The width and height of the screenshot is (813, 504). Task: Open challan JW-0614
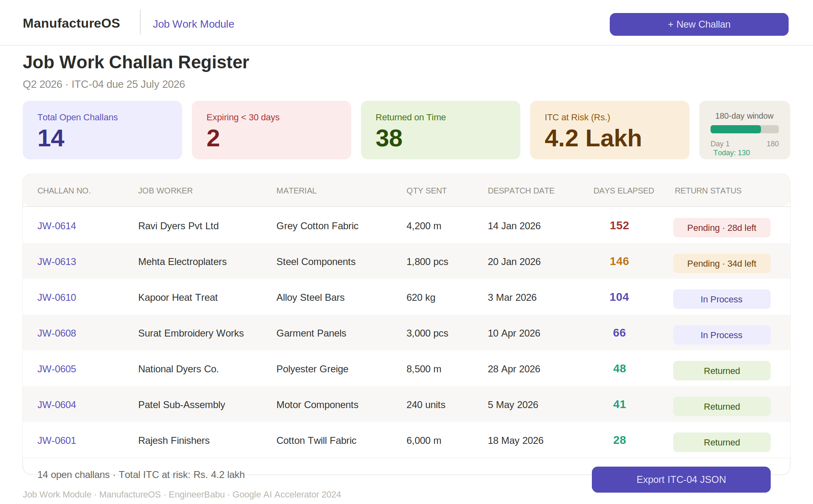pyautogui.click(x=57, y=226)
